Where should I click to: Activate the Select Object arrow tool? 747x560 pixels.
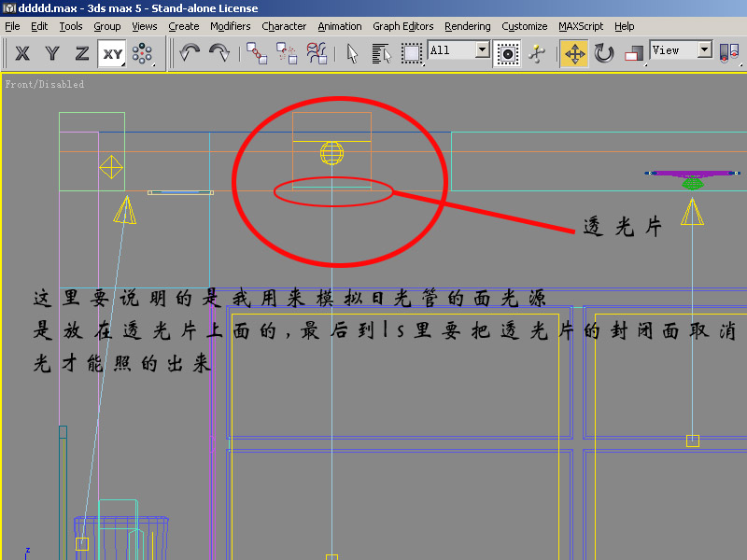[x=352, y=53]
